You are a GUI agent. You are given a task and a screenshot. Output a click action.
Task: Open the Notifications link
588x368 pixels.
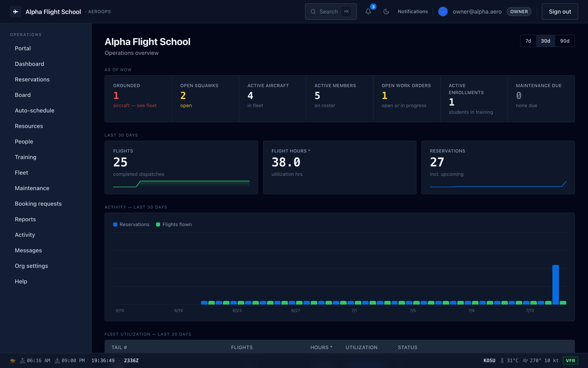pos(413,12)
